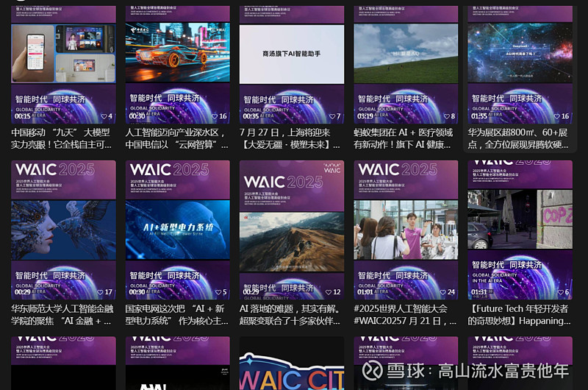Click the 00:15 duration on 中国移动 video
588x390 pixels.
click(x=23, y=116)
